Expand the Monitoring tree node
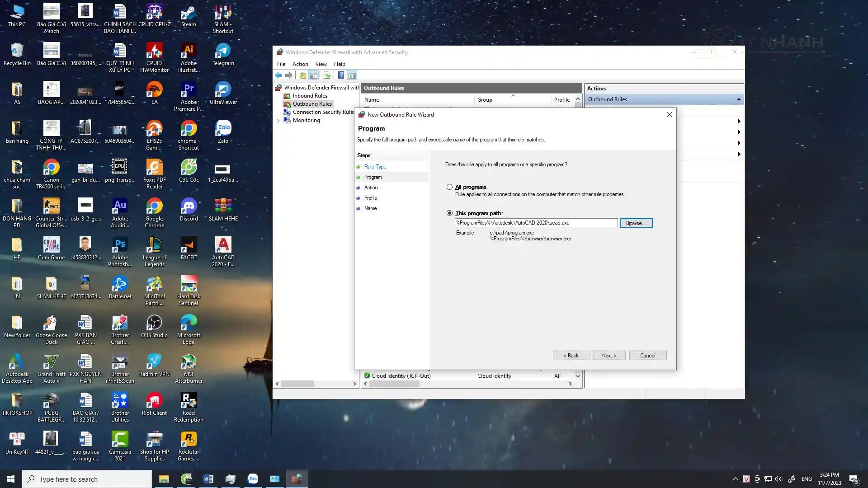The height and width of the screenshot is (488, 868). (278, 121)
